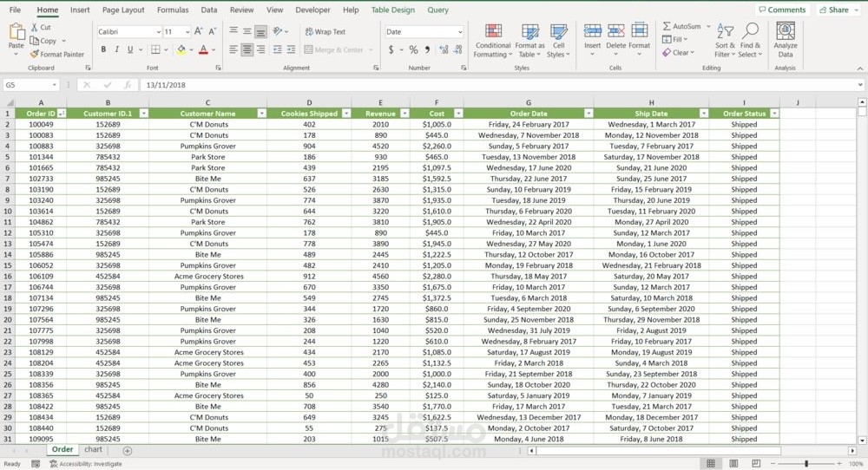Add a new sheet with plus icon
The width and height of the screenshot is (868, 470).
click(128, 451)
